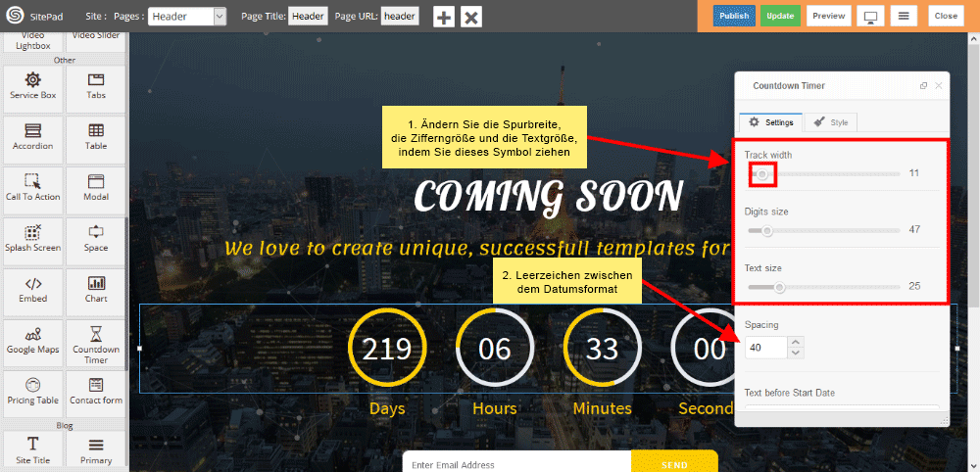Switch to the Settings tab
The image size is (980, 472).
pos(770,122)
